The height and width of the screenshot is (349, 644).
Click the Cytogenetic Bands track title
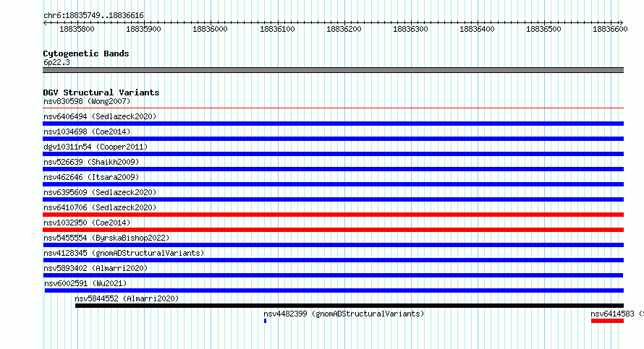click(86, 53)
